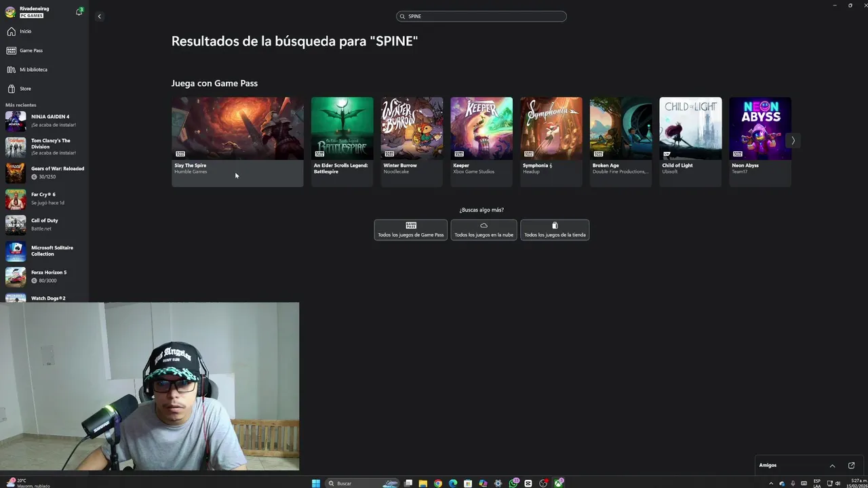The width and height of the screenshot is (868, 488).
Task: Show next games with the carousel arrow
Action: pyautogui.click(x=793, y=140)
